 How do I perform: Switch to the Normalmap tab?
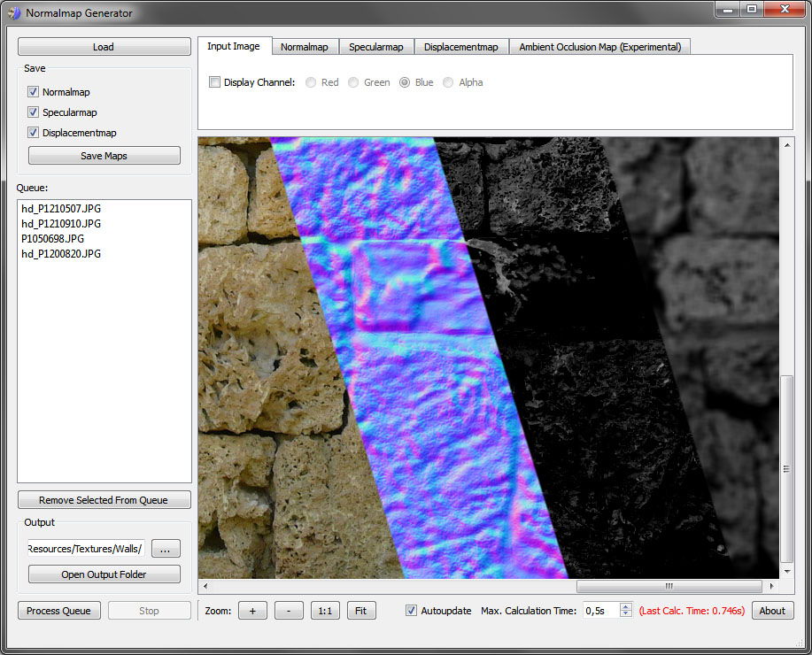pyautogui.click(x=305, y=47)
